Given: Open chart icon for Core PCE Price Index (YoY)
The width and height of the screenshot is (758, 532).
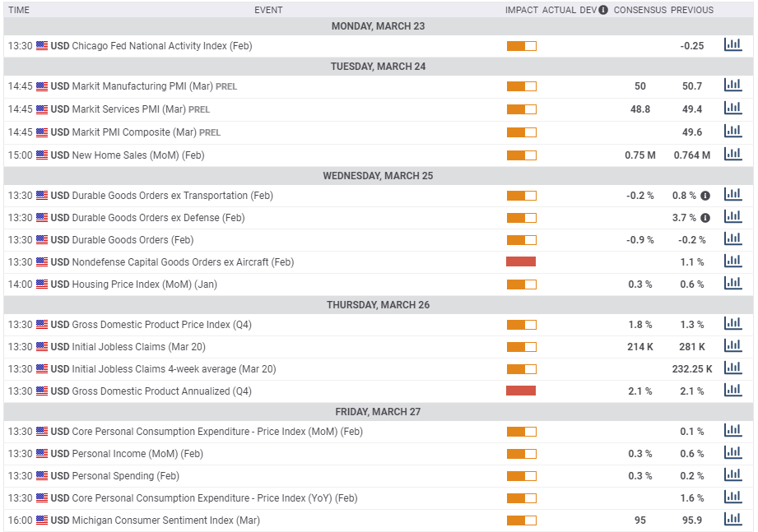Looking at the screenshot, I should [732, 497].
